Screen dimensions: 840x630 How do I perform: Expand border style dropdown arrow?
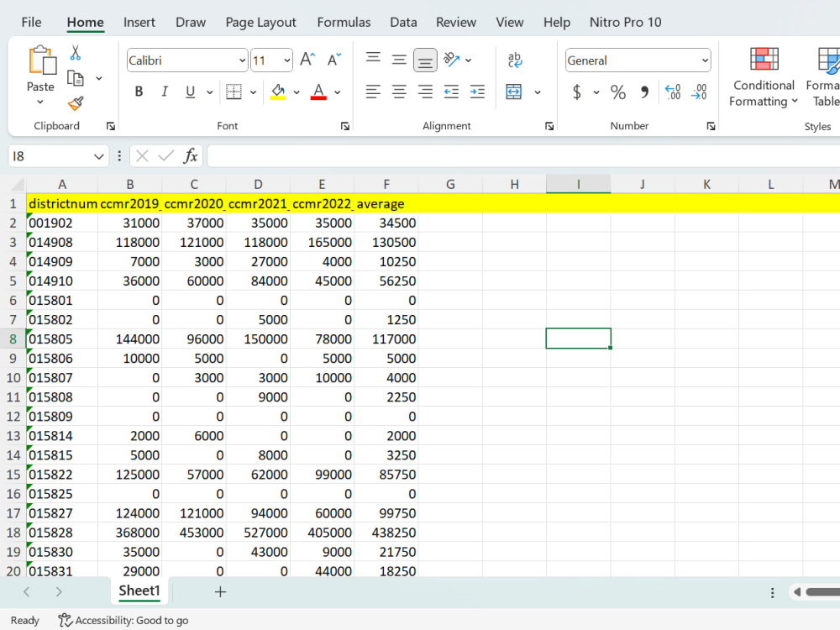(254, 92)
